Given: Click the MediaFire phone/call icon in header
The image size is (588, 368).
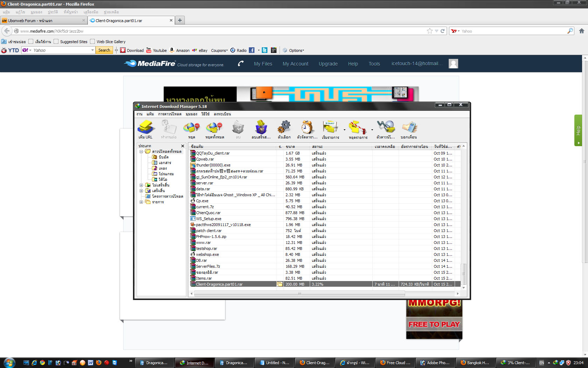Looking at the screenshot, I should tap(240, 63).
